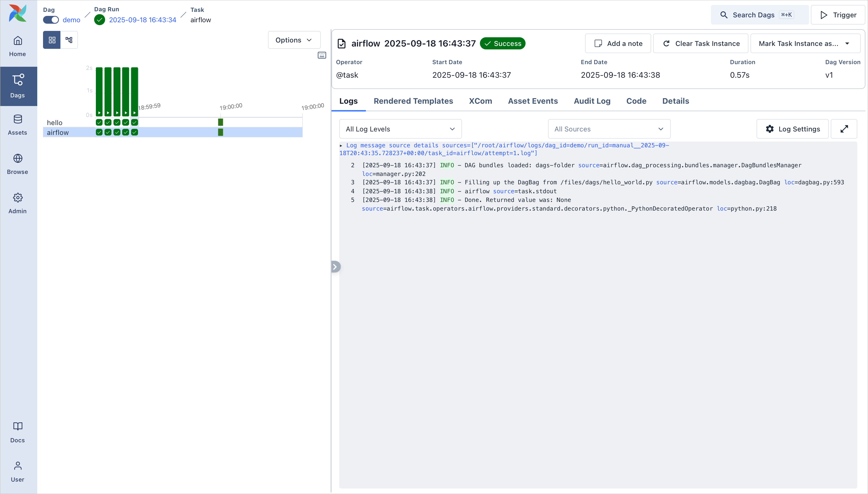Screen dimensions: 868x494
Task: Go to Home in the sidebar
Action: click(x=18, y=46)
